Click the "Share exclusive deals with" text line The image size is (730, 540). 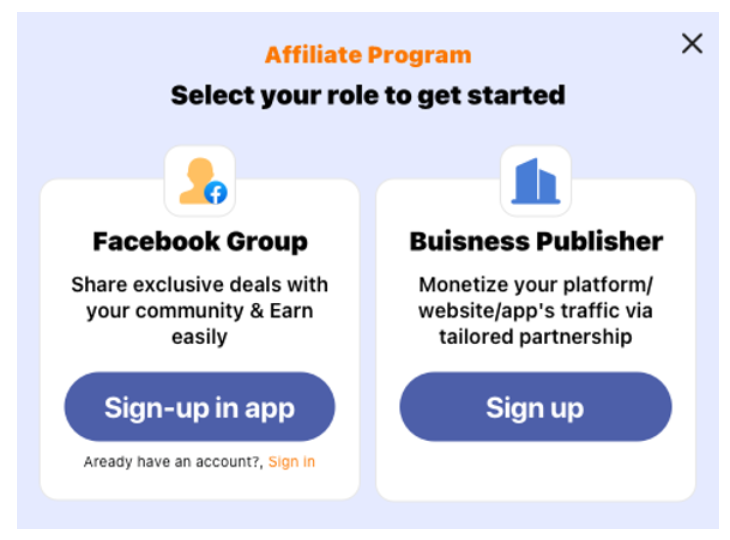coord(200,284)
